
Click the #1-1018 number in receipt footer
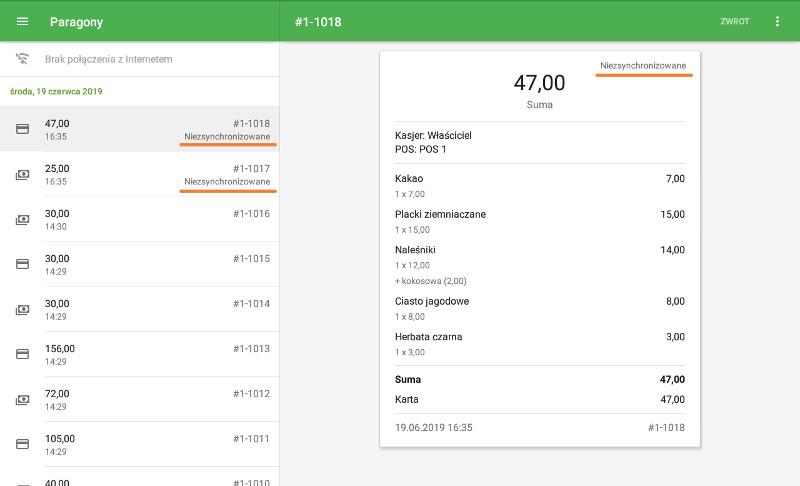click(x=666, y=427)
